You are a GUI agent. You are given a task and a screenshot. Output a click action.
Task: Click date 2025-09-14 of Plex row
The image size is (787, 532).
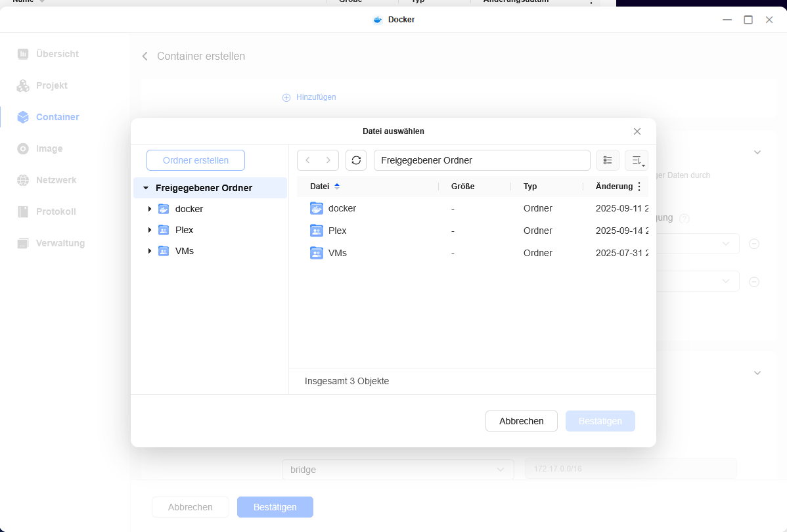click(621, 231)
